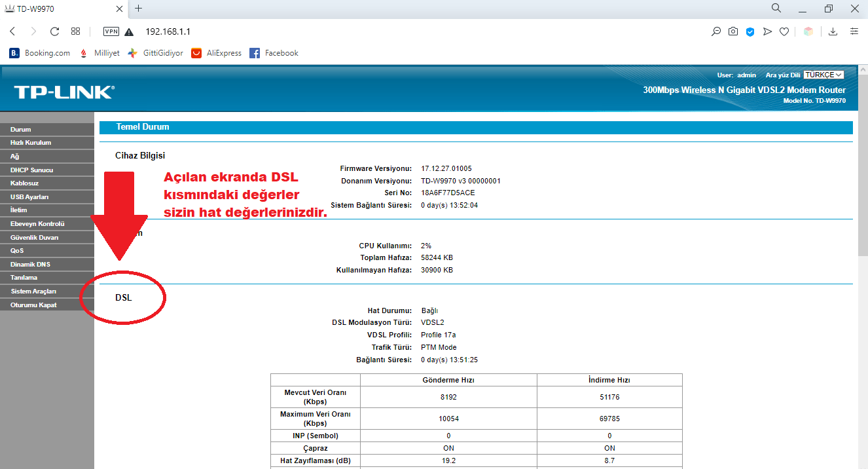Open the easy setup sliders icon
Image resolution: width=868 pixels, height=469 pixels.
click(x=854, y=31)
